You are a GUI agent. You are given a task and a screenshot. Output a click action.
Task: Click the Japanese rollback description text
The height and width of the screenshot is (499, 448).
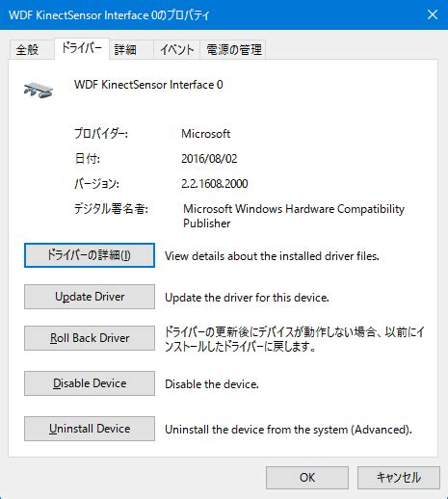click(294, 339)
